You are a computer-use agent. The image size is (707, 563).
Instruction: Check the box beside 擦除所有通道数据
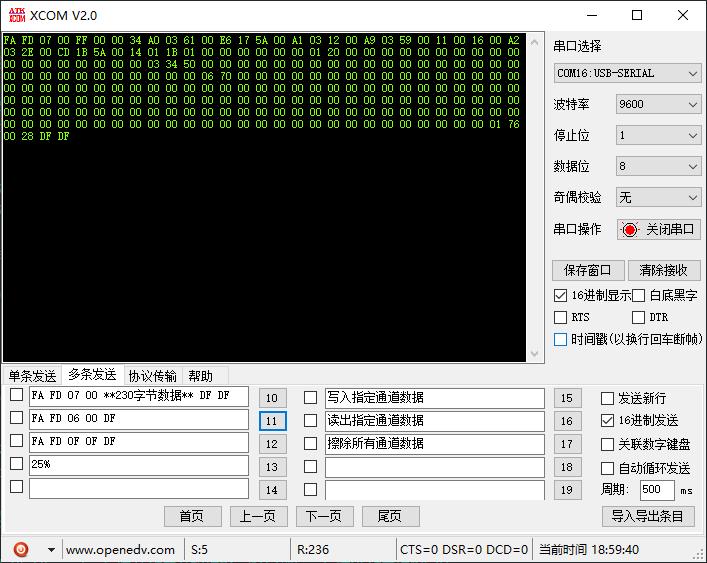(x=310, y=444)
